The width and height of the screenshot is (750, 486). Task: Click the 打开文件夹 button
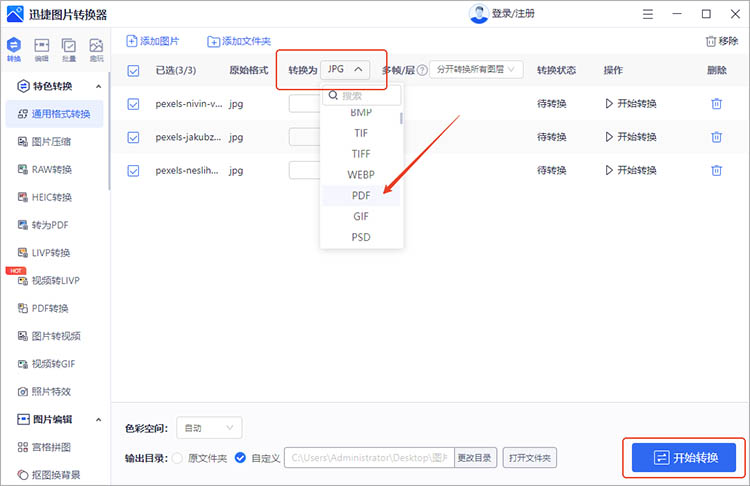(x=529, y=458)
